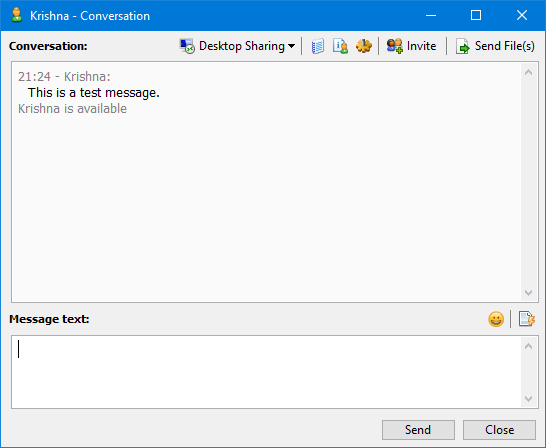Image resolution: width=546 pixels, height=448 pixels.
Task: Click the 'This is a test message.' text
Action: tap(94, 93)
